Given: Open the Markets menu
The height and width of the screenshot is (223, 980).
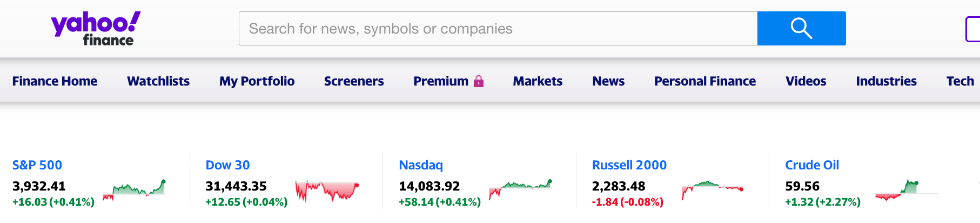Looking at the screenshot, I should pos(538,81).
